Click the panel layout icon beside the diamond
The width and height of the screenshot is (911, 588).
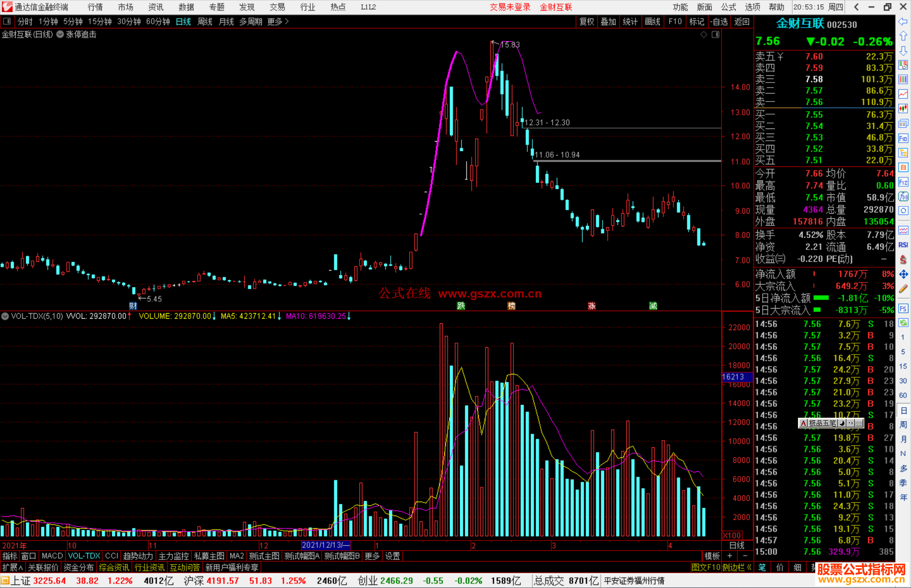[715, 35]
